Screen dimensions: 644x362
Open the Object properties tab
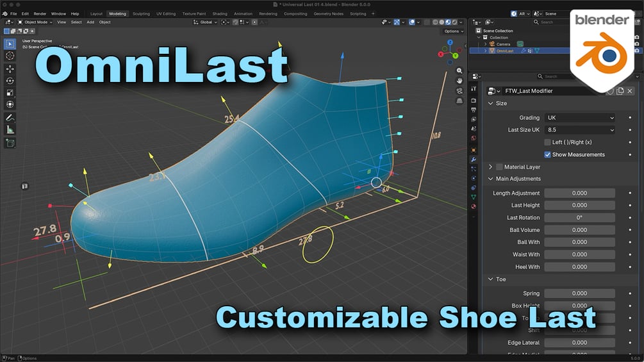tap(474, 150)
